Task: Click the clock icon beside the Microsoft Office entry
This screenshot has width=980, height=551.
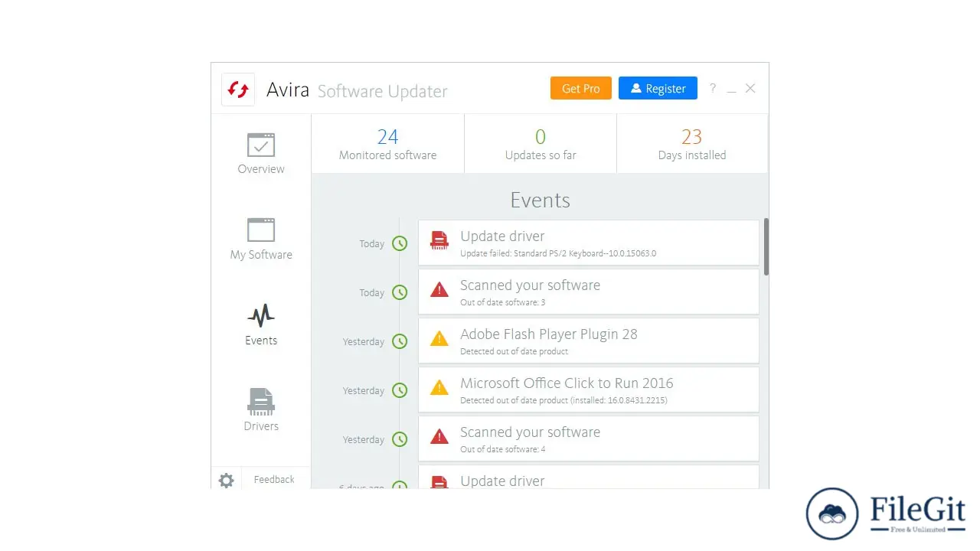Action: pyautogui.click(x=400, y=390)
